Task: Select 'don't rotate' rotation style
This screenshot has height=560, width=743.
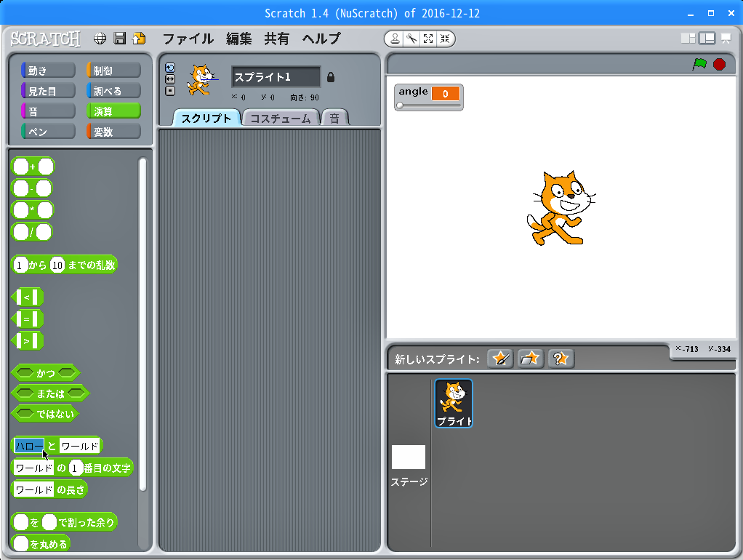Action: click(x=170, y=91)
